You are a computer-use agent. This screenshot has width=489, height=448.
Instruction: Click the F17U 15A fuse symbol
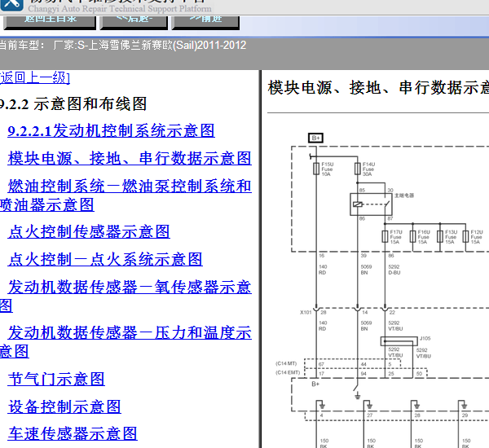click(x=385, y=237)
